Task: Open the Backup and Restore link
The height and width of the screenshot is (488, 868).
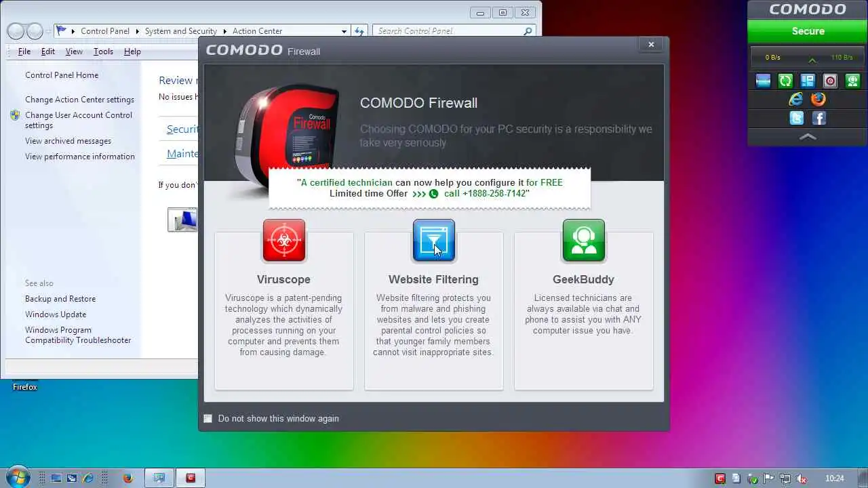Action: tap(60, 299)
